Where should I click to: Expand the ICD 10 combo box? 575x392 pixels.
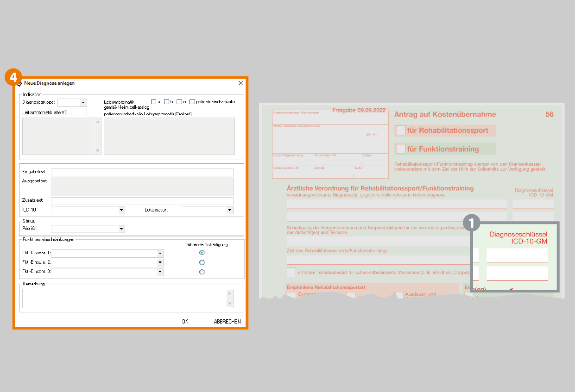point(121,210)
